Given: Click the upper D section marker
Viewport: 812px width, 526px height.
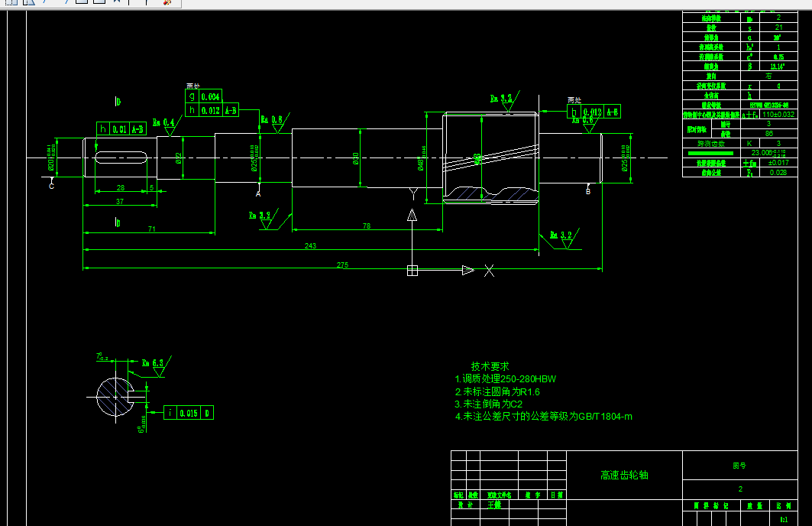Looking at the screenshot, I should pos(118,102).
